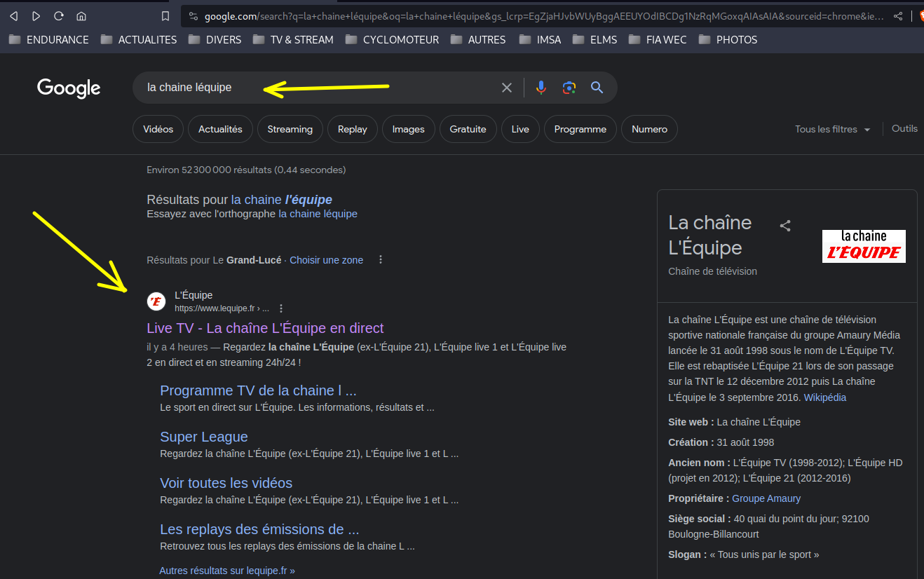The image size is (924, 579).
Task: Click the la chaine L'ÉQUIPE logo thumbnail
Action: click(x=864, y=246)
